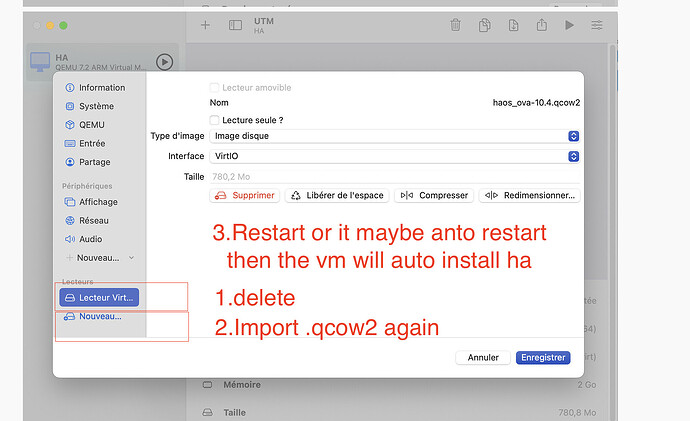Image resolution: width=690 pixels, height=421 pixels.
Task: Enable the Lecture seule checkbox
Action: pos(214,120)
